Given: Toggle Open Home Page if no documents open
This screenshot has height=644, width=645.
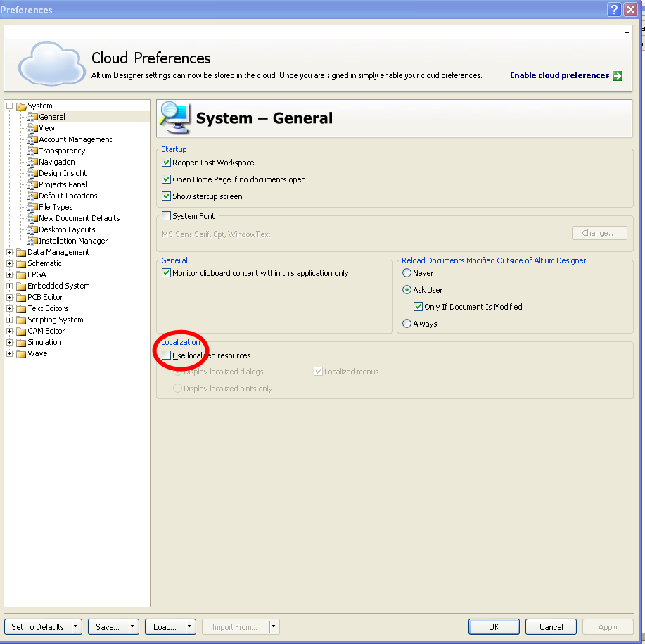Looking at the screenshot, I should click(166, 179).
